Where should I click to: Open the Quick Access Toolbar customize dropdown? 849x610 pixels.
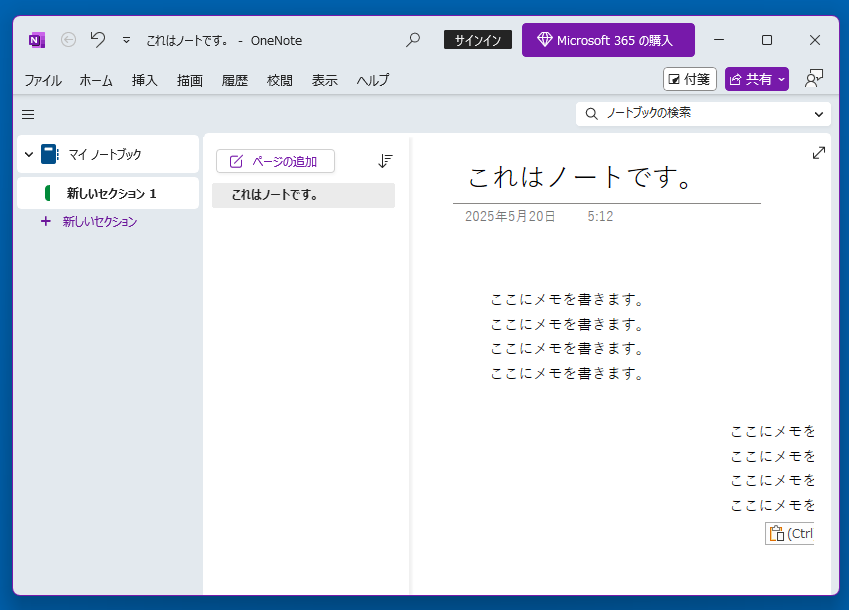click(x=126, y=40)
